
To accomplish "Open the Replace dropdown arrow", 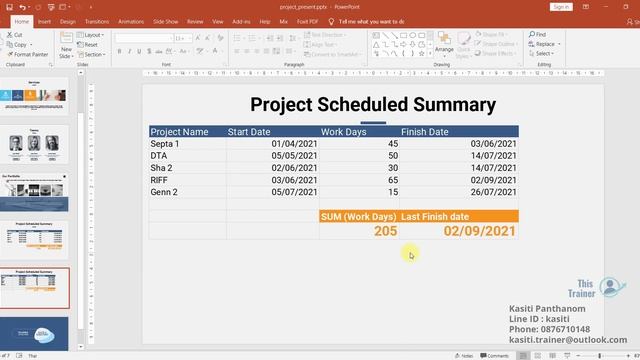I will pos(559,44).
